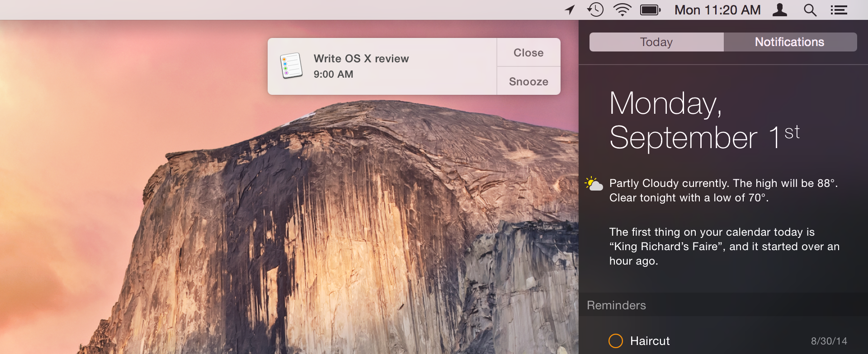Screen dimensions: 868x354
Task: Snooze the Write OS X review reminder
Action: 528,81
